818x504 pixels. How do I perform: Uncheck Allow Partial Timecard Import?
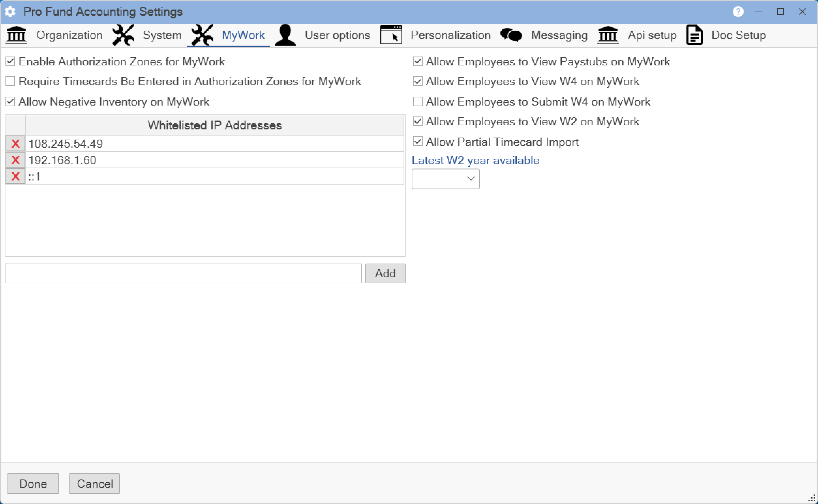(x=418, y=142)
